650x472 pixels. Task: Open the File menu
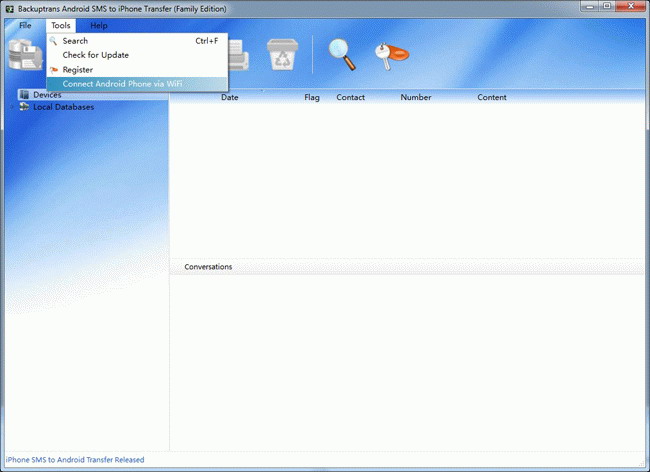pos(25,26)
